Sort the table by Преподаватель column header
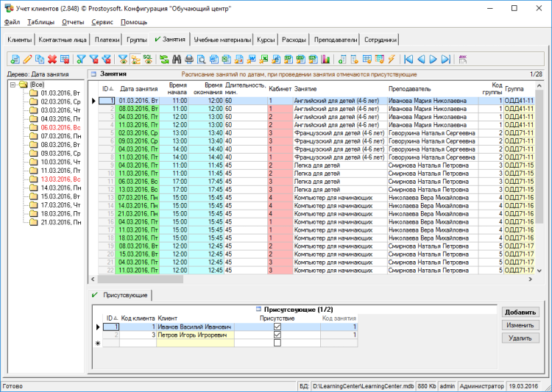This screenshot has width=552, height=392. pos(409,89)
